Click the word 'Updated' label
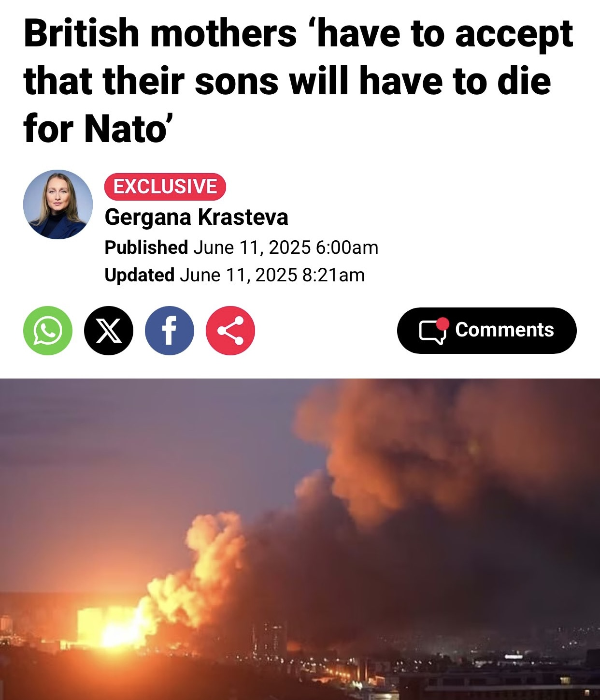The height and width of the screenshot is (700, 600). coord(140,275)
